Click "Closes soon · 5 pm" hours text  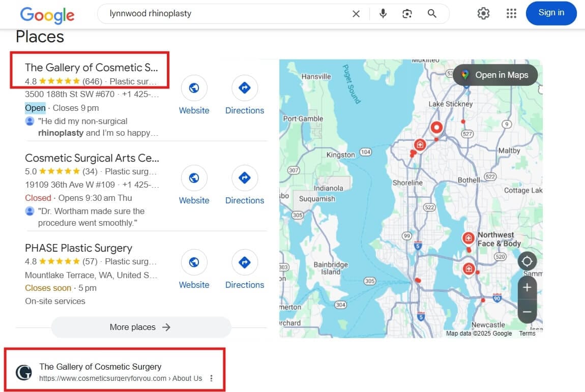tap(61, 288)
